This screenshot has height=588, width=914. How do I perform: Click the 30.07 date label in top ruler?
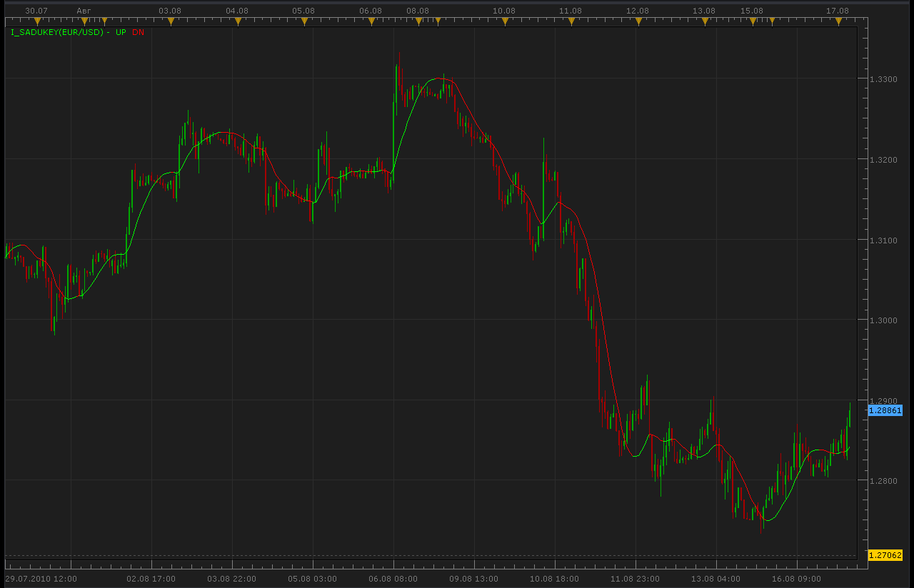click(36, 11)
